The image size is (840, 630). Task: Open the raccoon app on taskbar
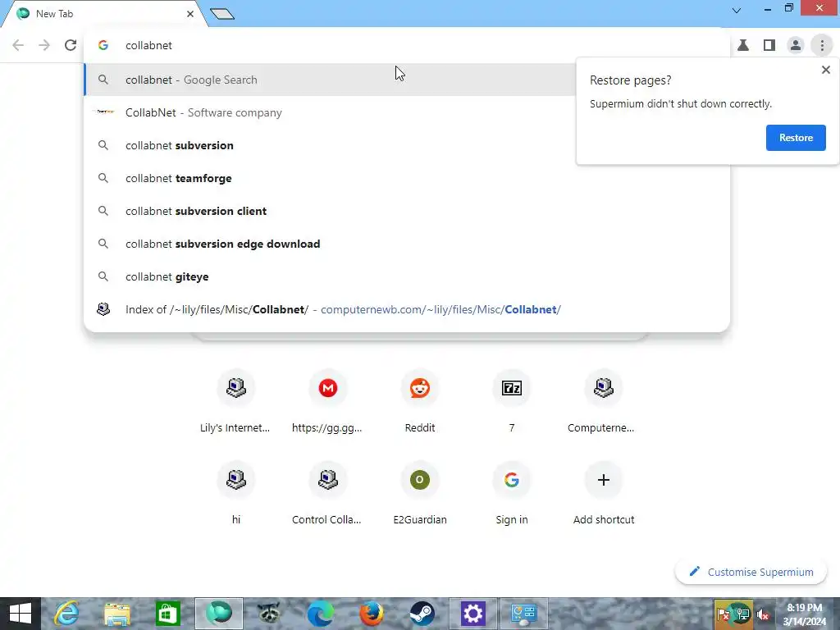(x=269, y=614)
